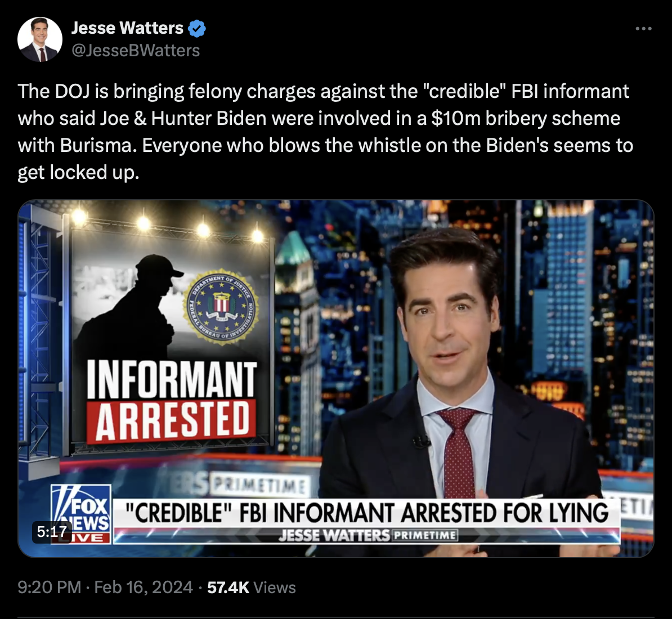Image resolution: width=672 pixels, height=619 pixels.
Task: Open the 9:20 PM timestamp link
Action: (x=50, y=587)
